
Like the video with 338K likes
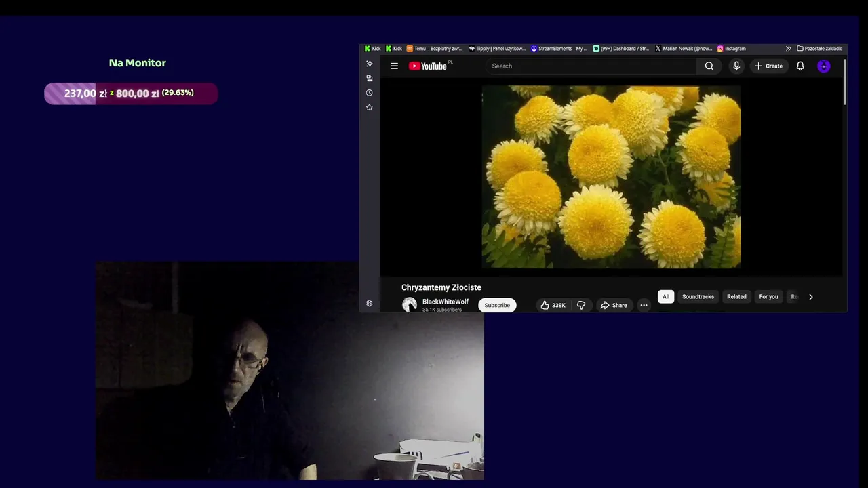(x=553, y=305)
